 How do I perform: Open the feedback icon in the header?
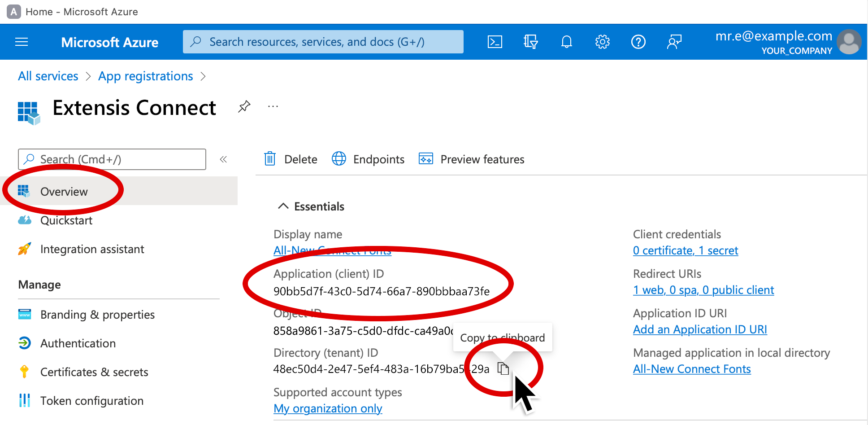(674, 42)
